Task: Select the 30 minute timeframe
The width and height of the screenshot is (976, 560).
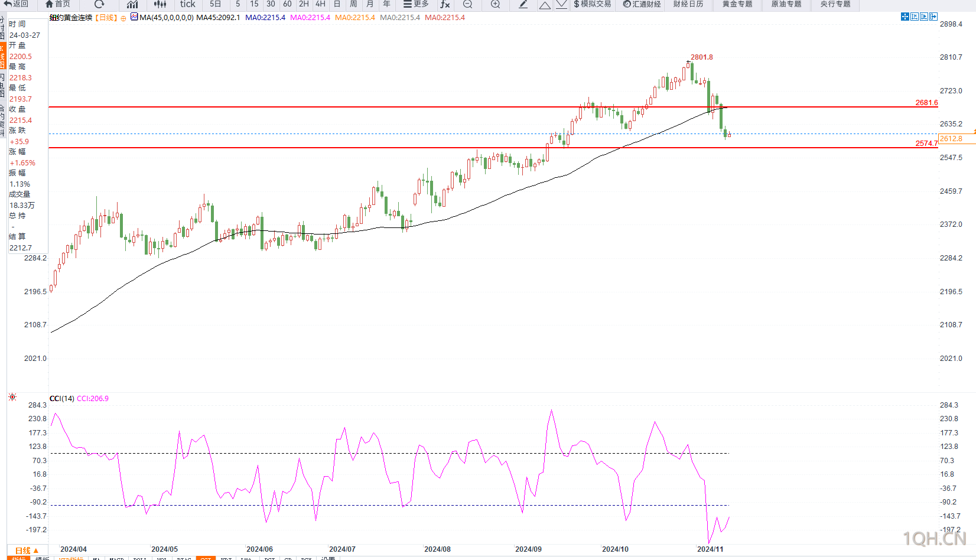Action: point(271,4)
